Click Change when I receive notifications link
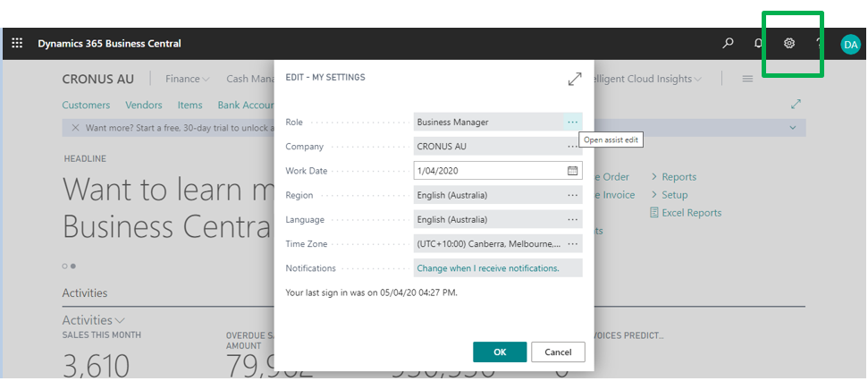Screen dimensions: 868x381 coord(488,268)
